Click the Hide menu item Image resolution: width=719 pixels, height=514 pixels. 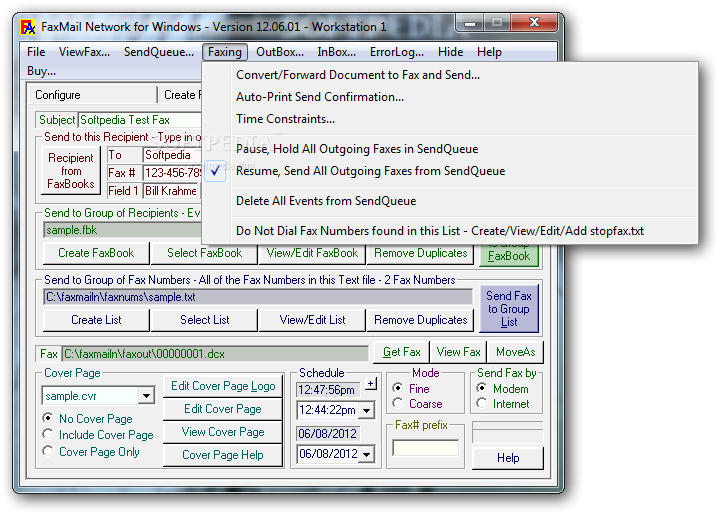pyautogui.click(x=450, y=52)
